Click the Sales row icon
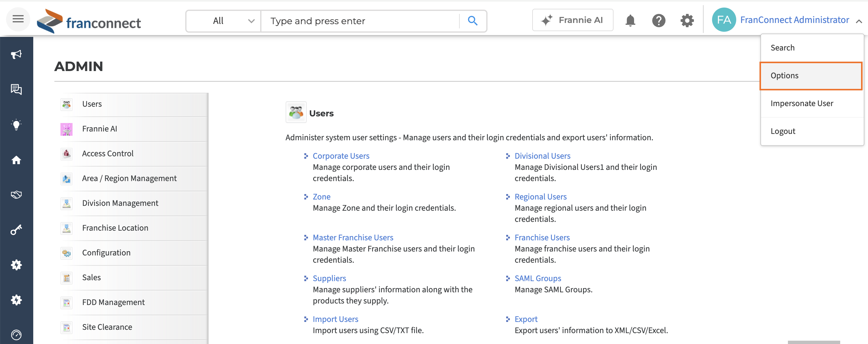This screenshot has height=344, width=868. pos(66,277)
